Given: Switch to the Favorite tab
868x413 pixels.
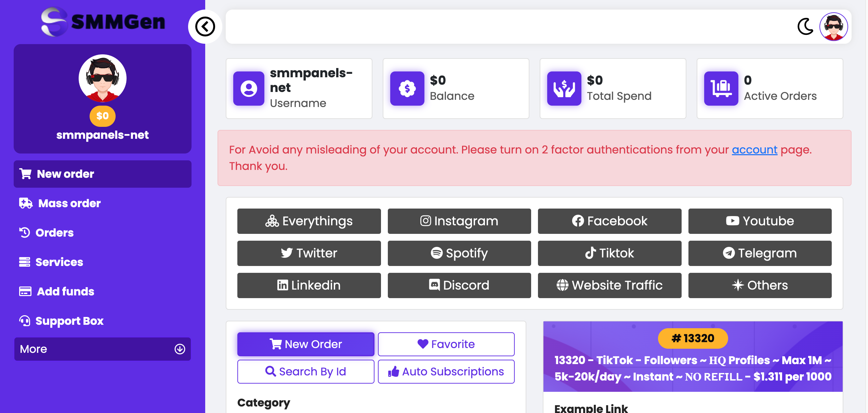Looking at the screenshot, I should coord(446,344).
